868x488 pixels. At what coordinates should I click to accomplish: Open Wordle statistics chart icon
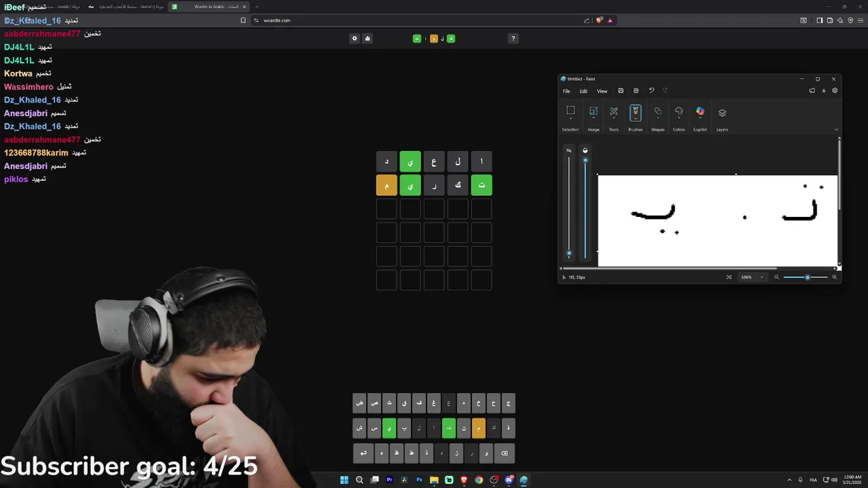pos(368,39)
